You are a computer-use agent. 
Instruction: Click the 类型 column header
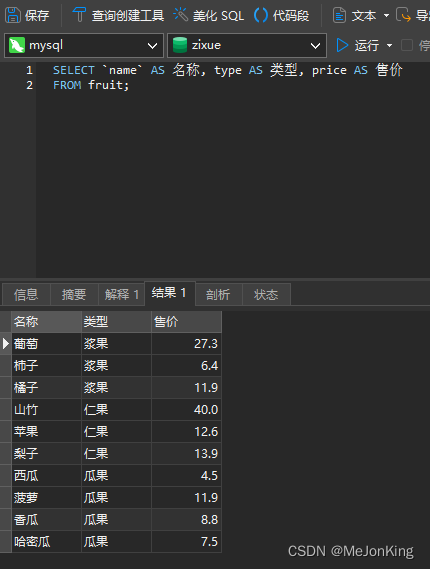(x=116, y=322)
